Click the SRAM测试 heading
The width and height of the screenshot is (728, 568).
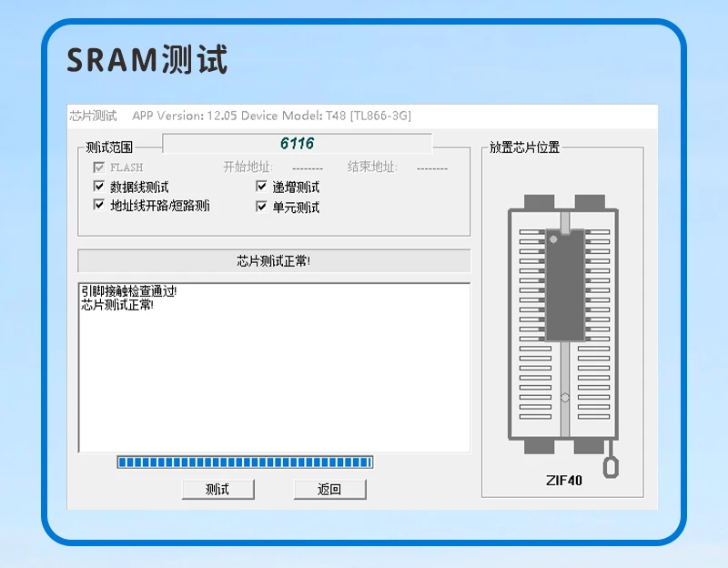pos(147,59)
